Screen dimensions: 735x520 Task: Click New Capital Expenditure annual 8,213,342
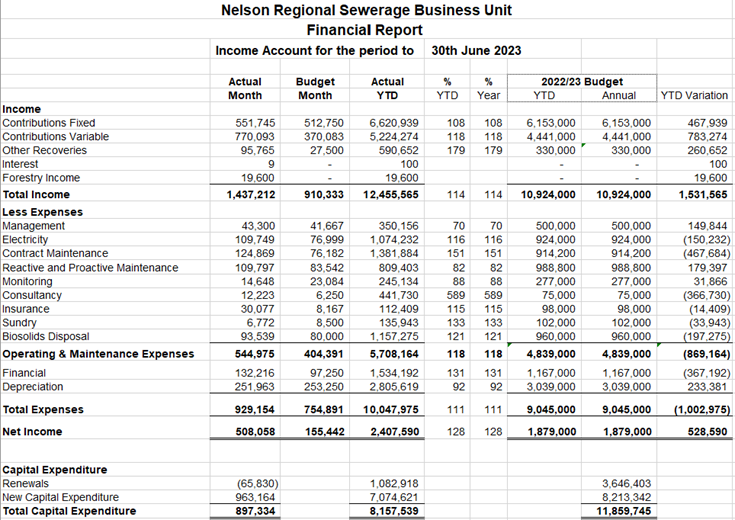pos(626,497)
